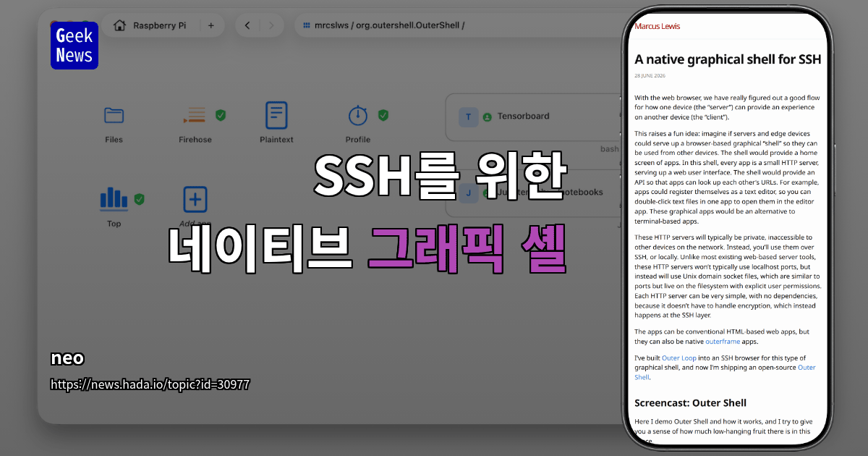Follow the Outer Loop link in article
Image resolution: width=868 pixels, height=456 pixels.
(x=678, y=358)
